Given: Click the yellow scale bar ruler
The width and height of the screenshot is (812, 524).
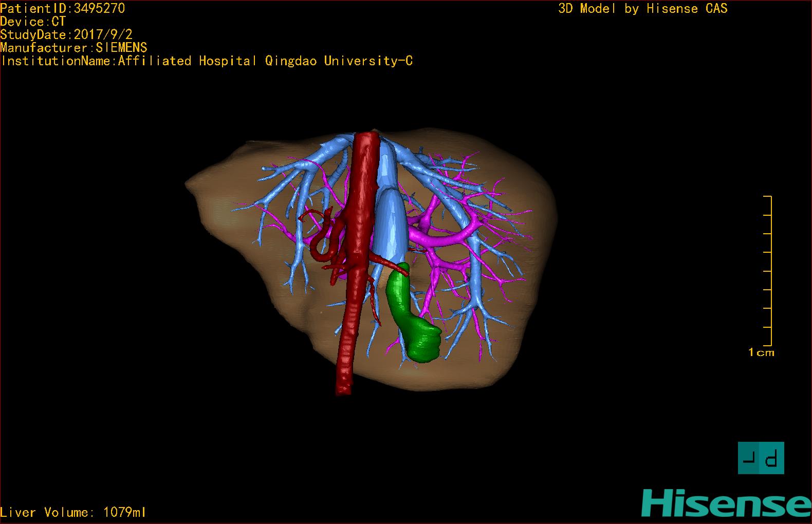Looking at the screenshot, I should pos(768,271).
